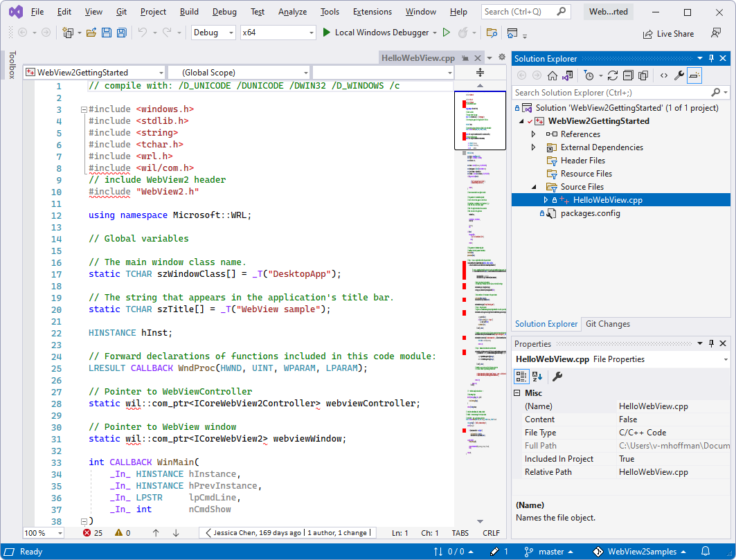
Task: Collapse the code region at line 3
Action: pos(83,109)
